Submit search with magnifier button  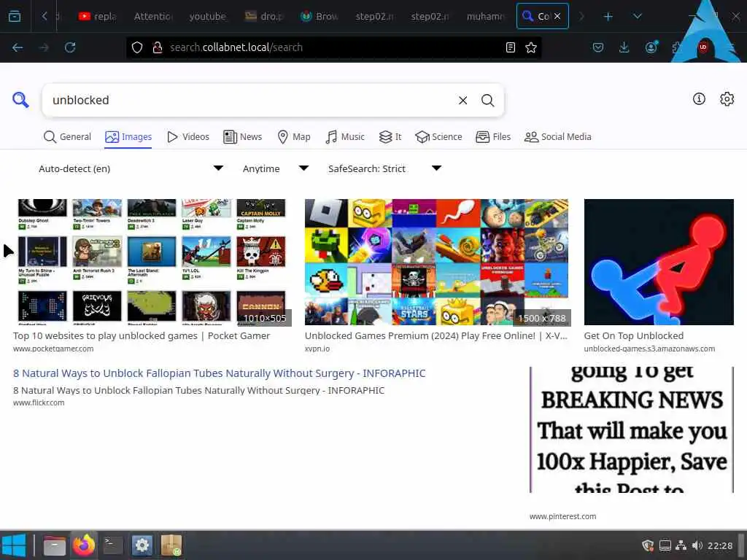[x=487, y=101]
